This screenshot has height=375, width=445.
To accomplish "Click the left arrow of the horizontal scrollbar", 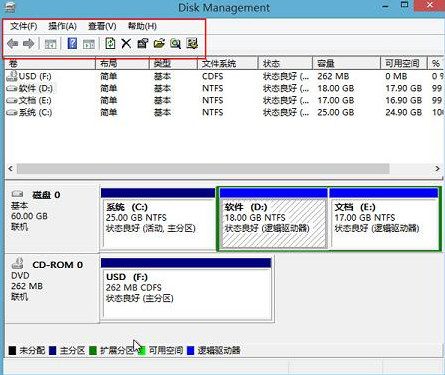I will [11, 169].
